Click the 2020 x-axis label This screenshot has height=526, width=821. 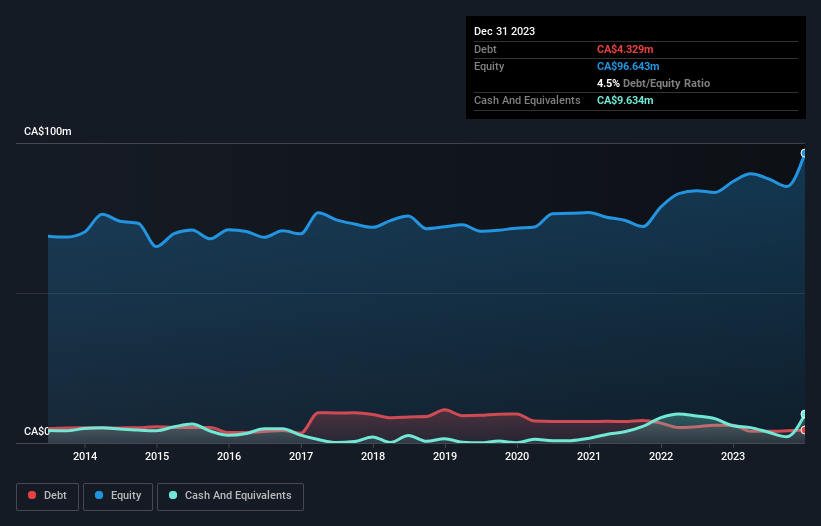coord(517,456)
